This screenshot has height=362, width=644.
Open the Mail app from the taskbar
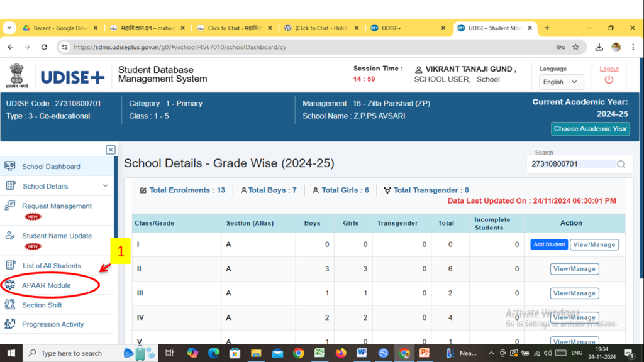tap(277, 353)
